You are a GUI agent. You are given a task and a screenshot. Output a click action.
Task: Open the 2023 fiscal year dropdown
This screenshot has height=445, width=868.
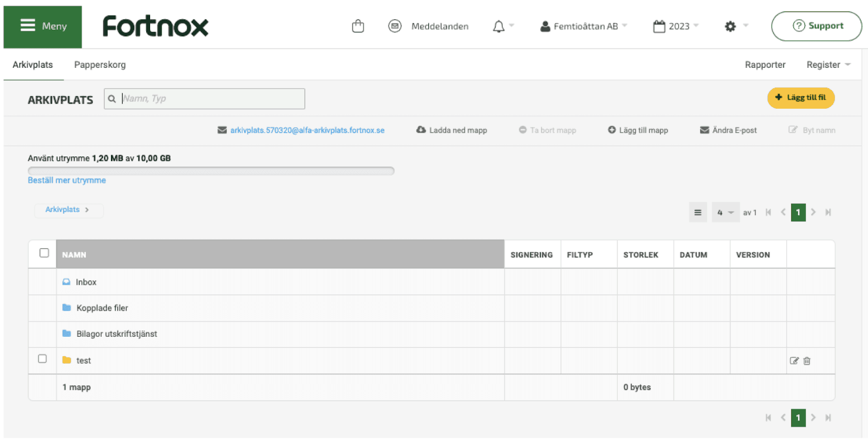[x=676, y=26]
